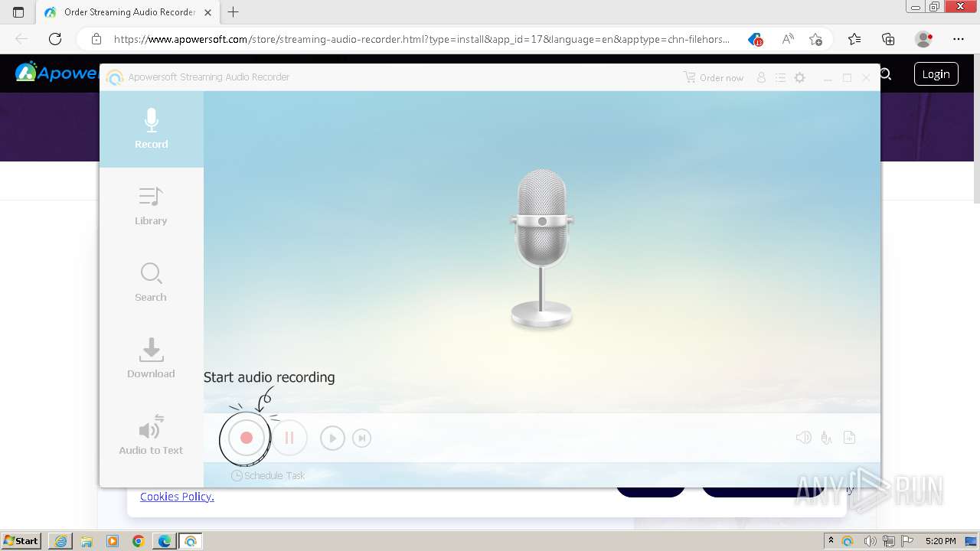The image size is (980, 551).
Task: Click the pause recording button
Action: point(289,438)
